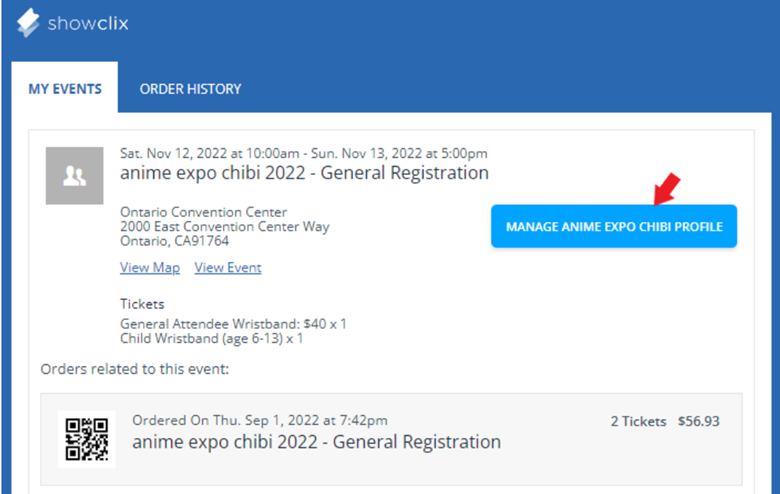Click the event date Sat. Nov 12, 2022 line
The image size is (780, 494).
coord(303,153)
